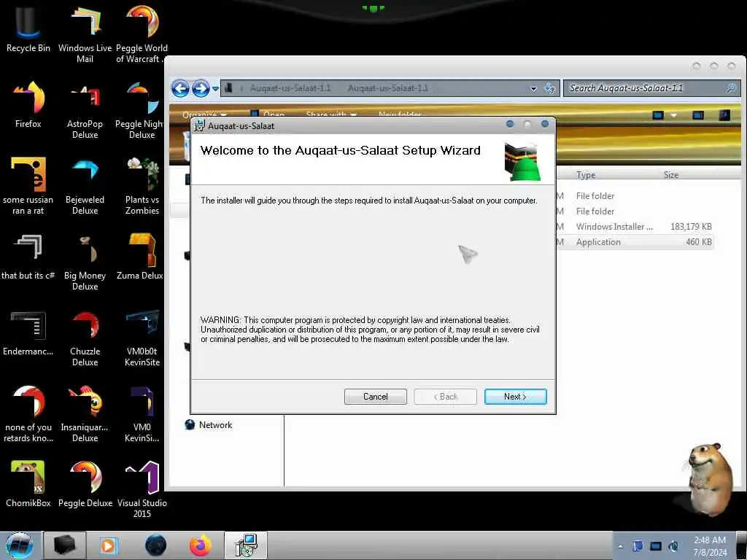This screenshot has width=747, height=560.
Task: Open Windows Live Mail desktop icon
Action: pyautogui.click(x=85, y=34)
